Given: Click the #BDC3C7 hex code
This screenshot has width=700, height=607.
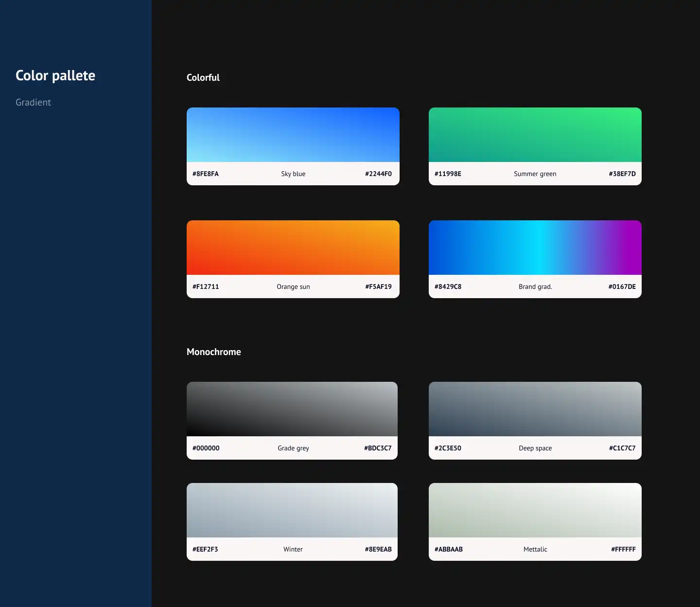Looking at the screenshot, I should 378,448.
